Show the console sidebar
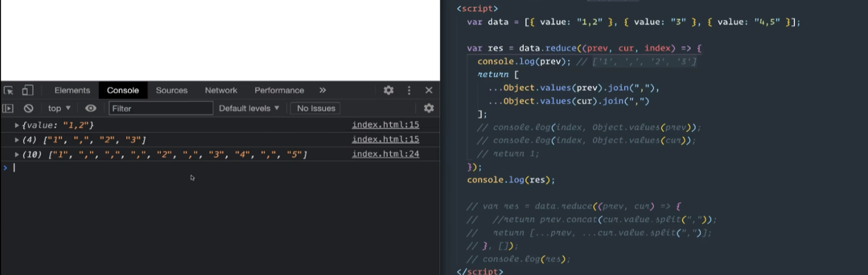The height and width of the screenshot is (275, 868). click(x=8, y=109)
